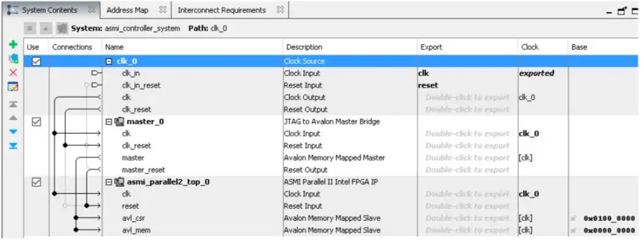Click the blue add-subsystem icon under the green plus
The image size is (644, 241).
click(x=13, y=59)
